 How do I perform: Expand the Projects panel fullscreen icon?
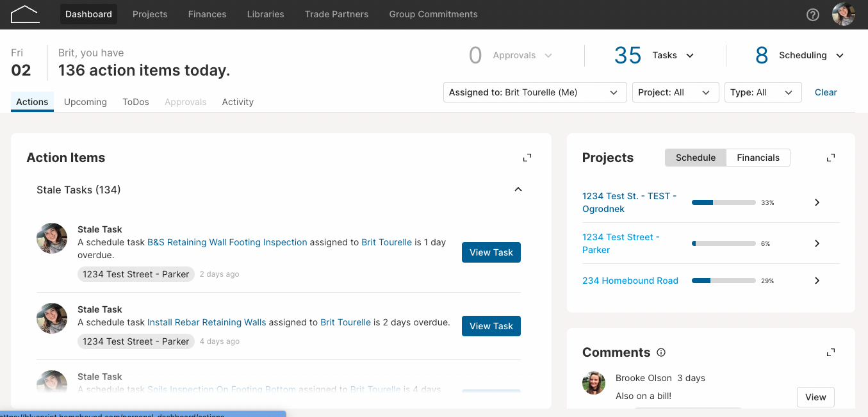(831, 158)
